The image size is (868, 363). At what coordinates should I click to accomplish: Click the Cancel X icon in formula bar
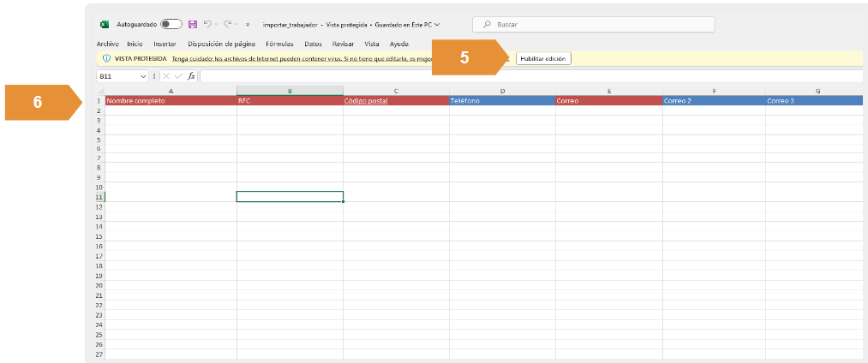[x=165, y=76]
